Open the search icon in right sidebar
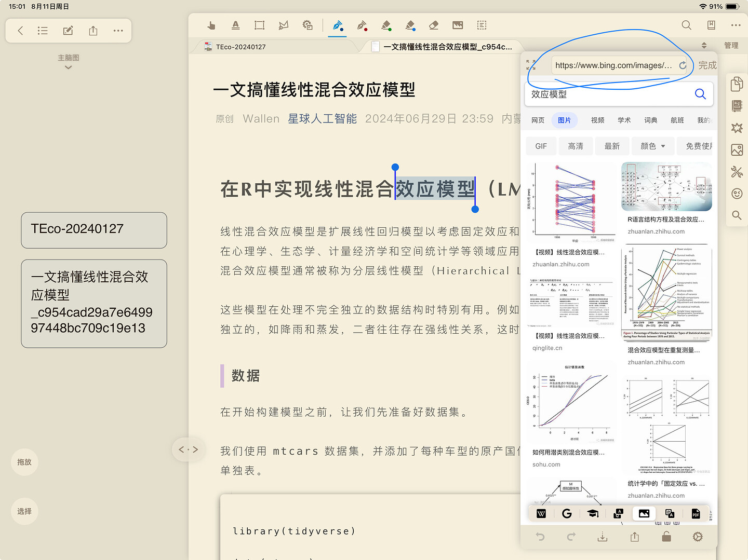Image resolution: width=748 pixels, height=560 pixels. (x=737, y=215)
